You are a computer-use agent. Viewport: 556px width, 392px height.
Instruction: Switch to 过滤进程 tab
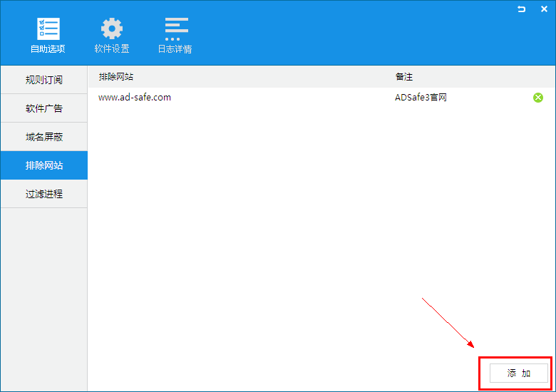click(44, 194)
